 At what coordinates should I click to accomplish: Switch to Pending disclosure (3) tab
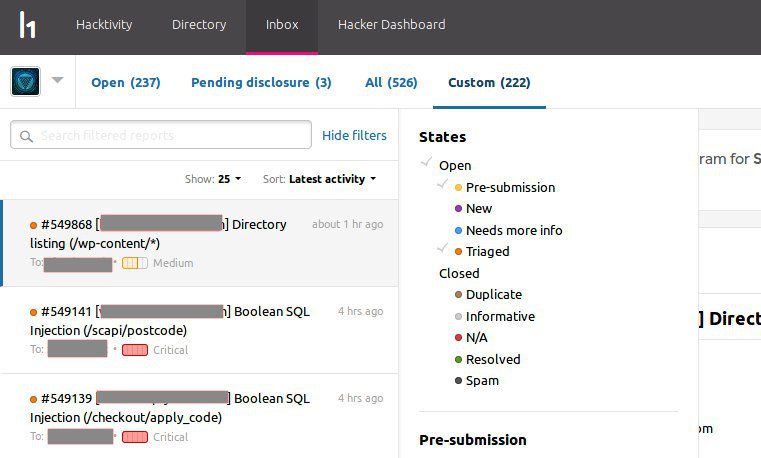(261, 82)
